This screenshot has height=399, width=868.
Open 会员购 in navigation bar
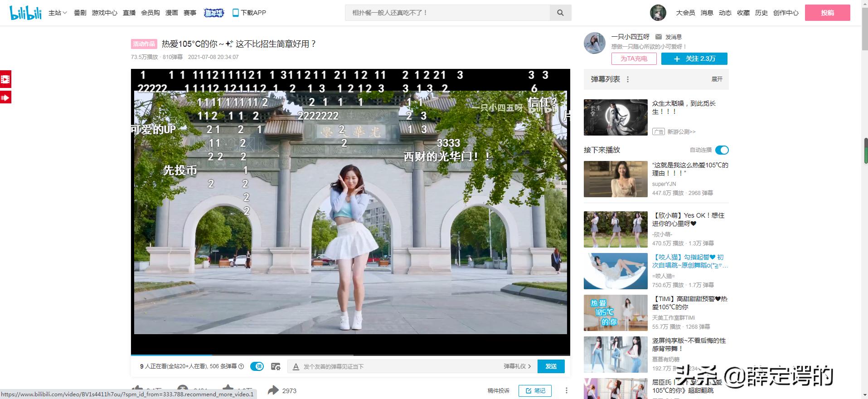(x=150, y=13)
